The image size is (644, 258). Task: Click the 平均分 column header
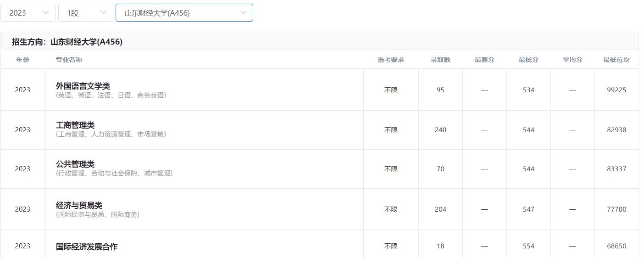[x=572, y=60]
